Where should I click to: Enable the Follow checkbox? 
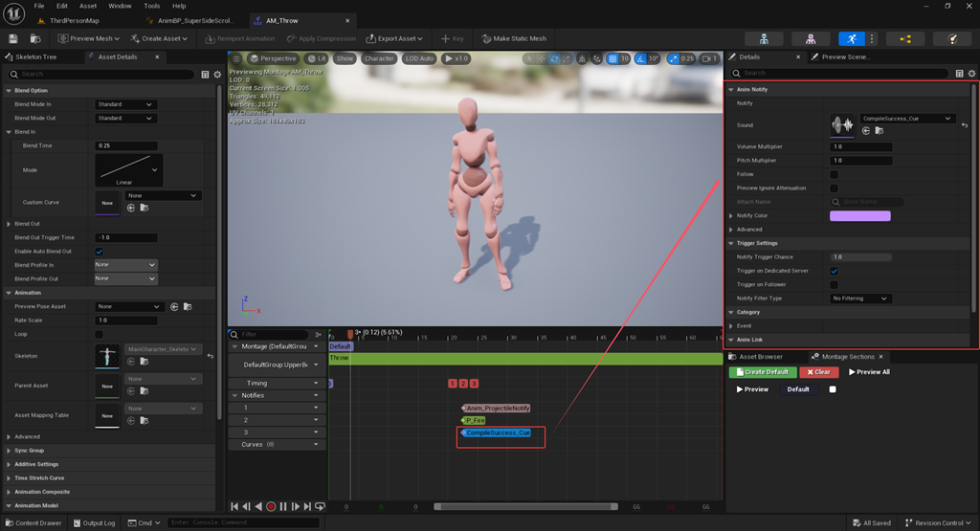coord(834,174)
